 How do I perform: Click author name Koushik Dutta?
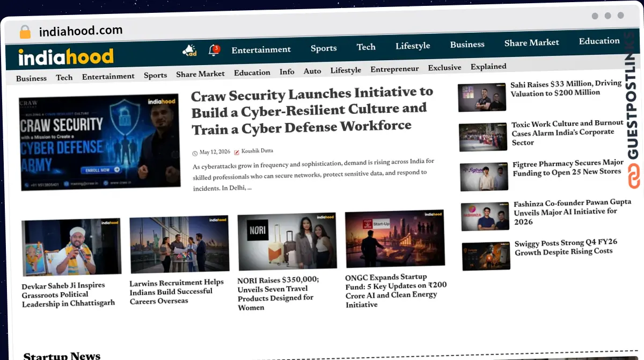tap(257, 151)
